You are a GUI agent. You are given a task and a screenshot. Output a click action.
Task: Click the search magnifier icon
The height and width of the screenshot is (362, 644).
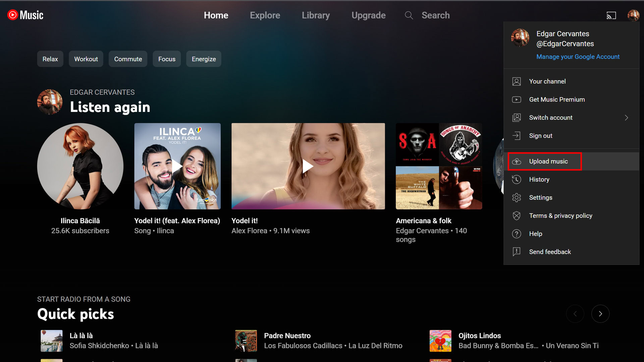(x=409, y=15)
